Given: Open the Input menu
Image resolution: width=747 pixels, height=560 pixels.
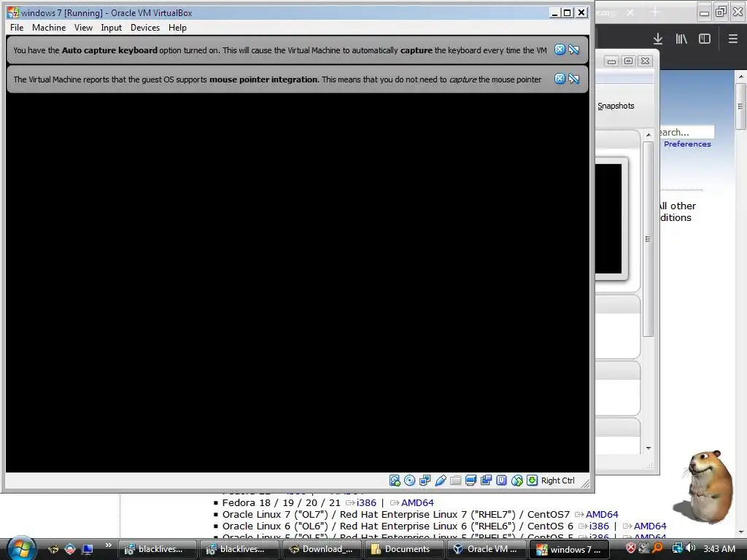Looking at the screenshot, I should click(111, 28).
